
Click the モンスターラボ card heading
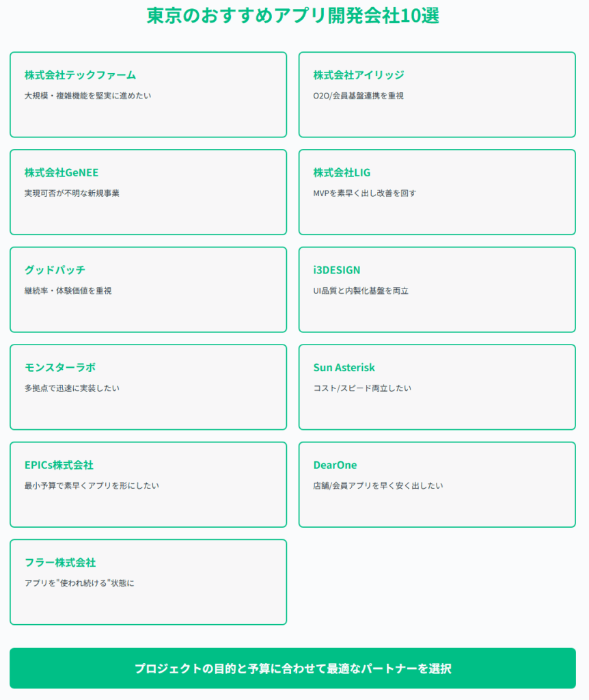point(60,368)
